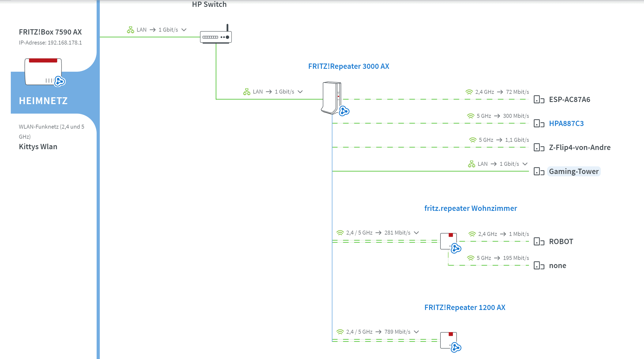Click the device icon beside ROBOT

[539, 241]
